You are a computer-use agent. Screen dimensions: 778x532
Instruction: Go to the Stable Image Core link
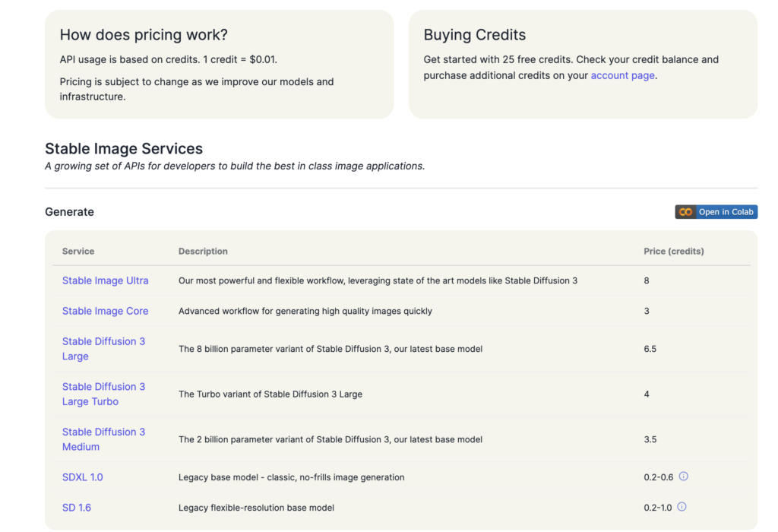pos(105,311)
